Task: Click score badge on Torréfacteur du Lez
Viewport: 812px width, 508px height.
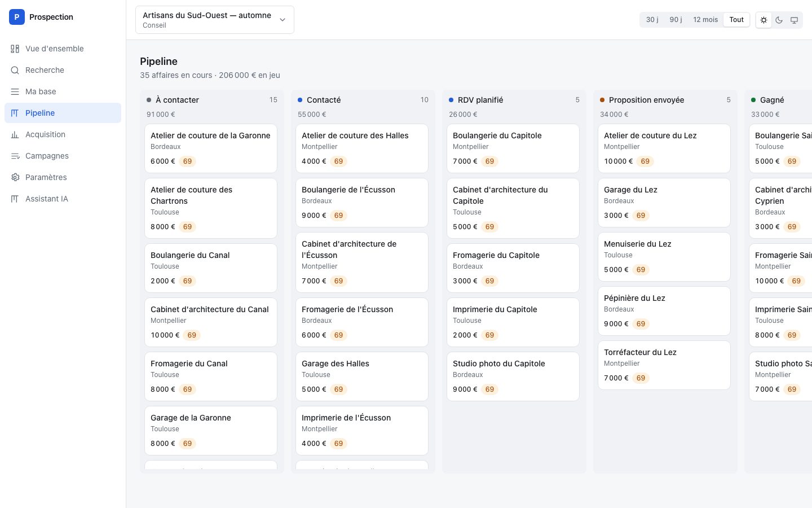Action: [x=641, y=378]
